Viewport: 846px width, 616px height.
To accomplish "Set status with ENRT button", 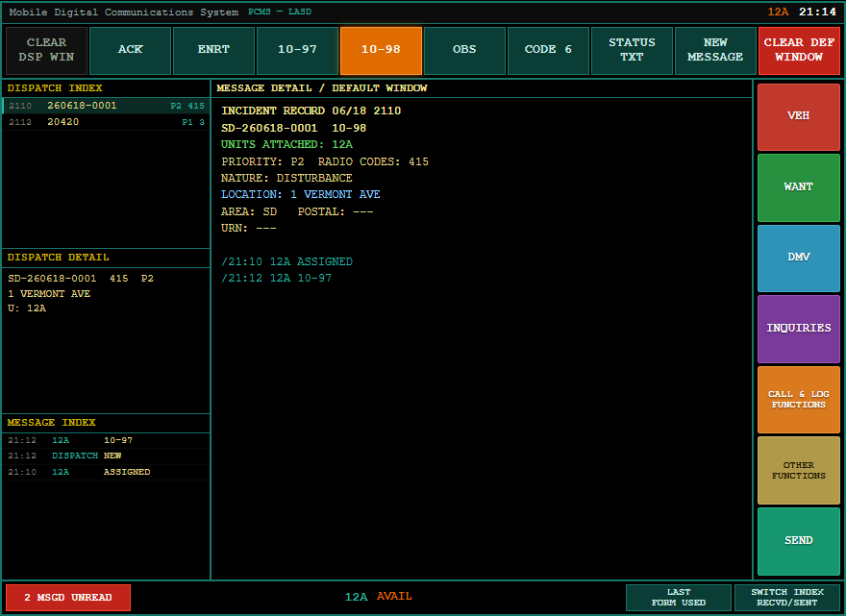I will click(213, 50).
